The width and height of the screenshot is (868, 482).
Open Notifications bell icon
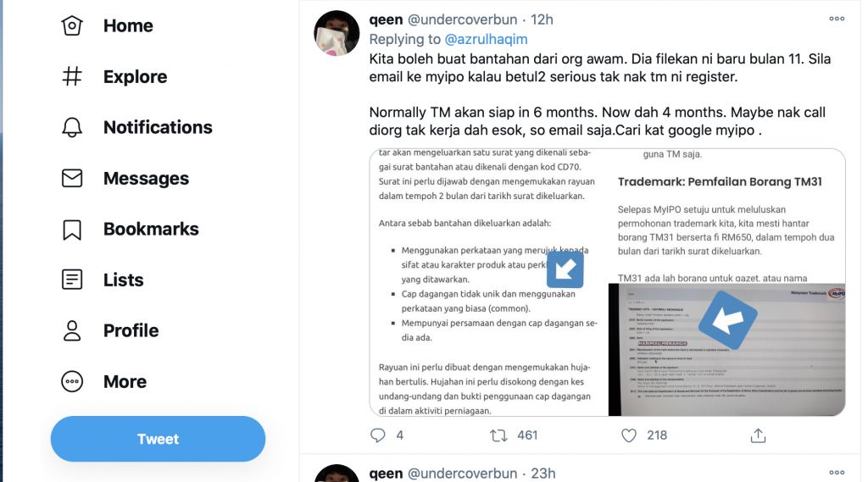[x=72, y=127]
